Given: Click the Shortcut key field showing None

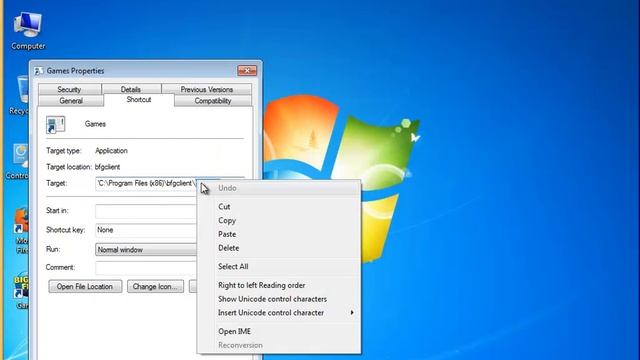Looking at the screenshot, I should [x=146, y=230].
